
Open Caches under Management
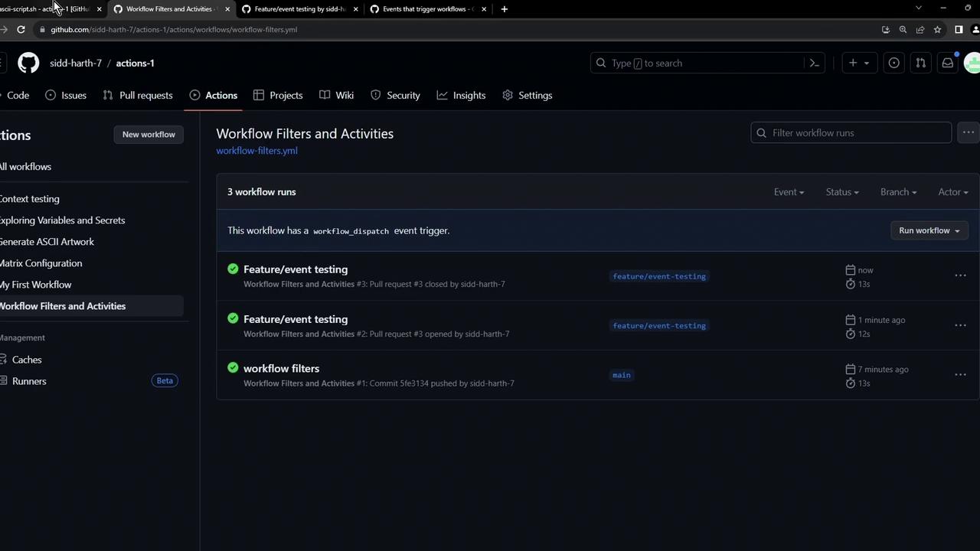tap(21, 359)
